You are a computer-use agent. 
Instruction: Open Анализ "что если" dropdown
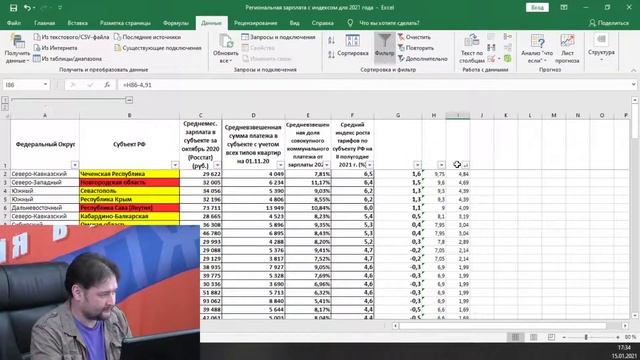pyautogui.click(x=537, y=49)
